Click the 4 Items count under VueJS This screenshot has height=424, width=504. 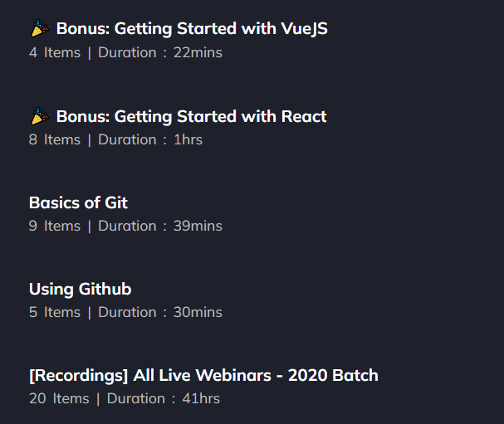(x=55, y=52)
